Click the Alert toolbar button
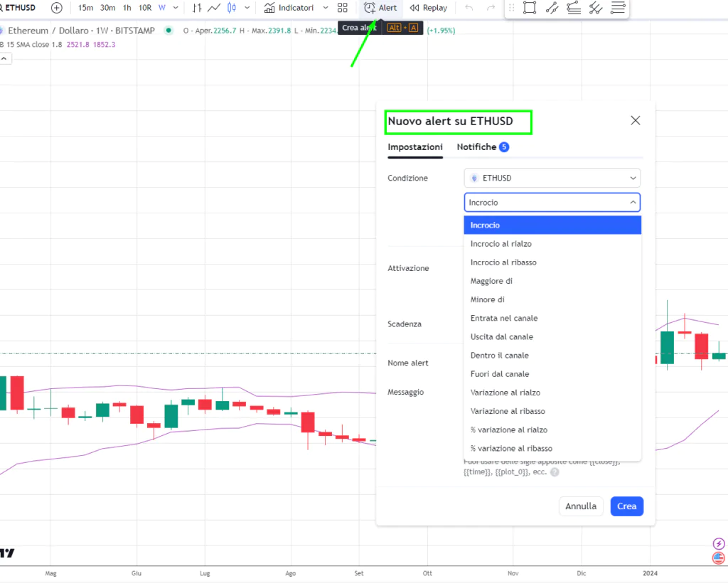Image resolution: width=728 pixels, height=586 pixels. 380,8
